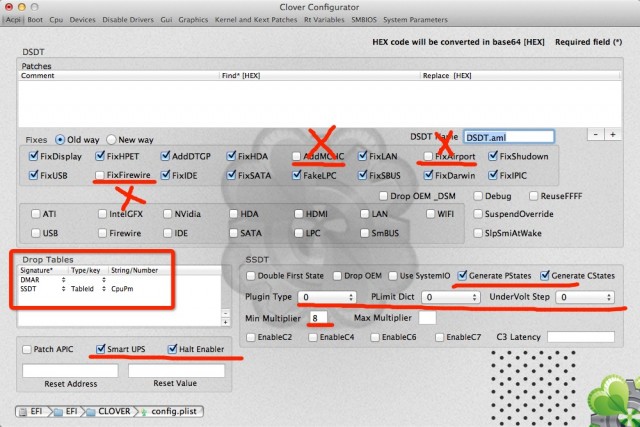Screen dimensions: 640x427
Task: Open the Gui tab
Action: click(x=166, y=20)
